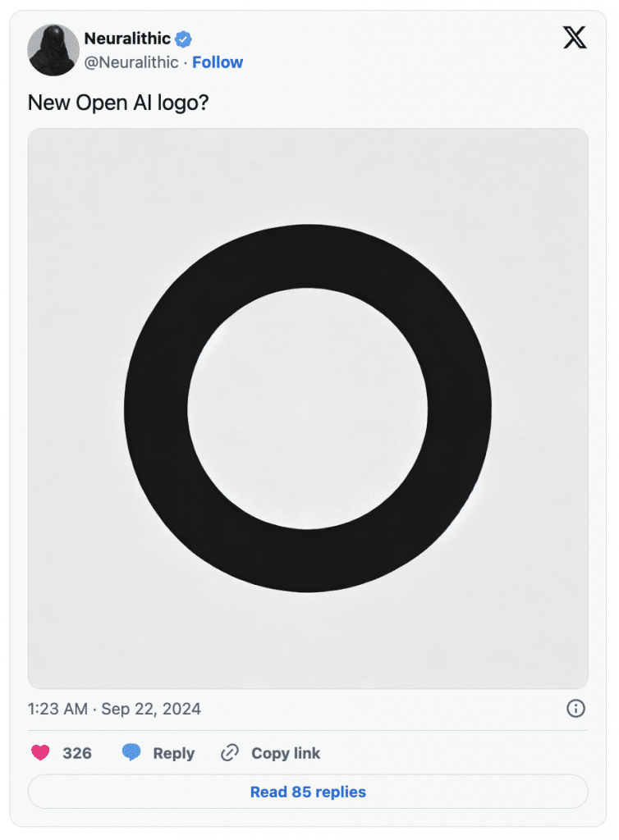Screen dimensions: 619x840
Task: Click the 326 likes count
Action: coord(77,753)
